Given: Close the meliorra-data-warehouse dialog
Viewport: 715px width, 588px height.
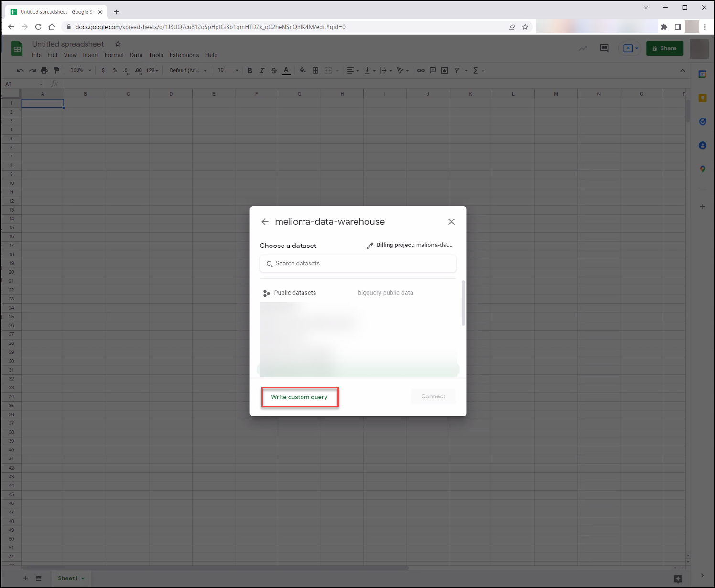Looking at the screenshot, I should pos(451,222).
